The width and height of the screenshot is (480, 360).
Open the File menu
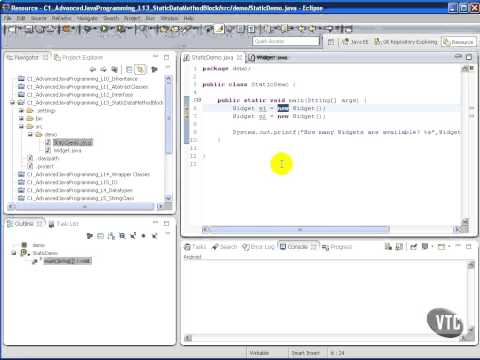tap(8, 18)
